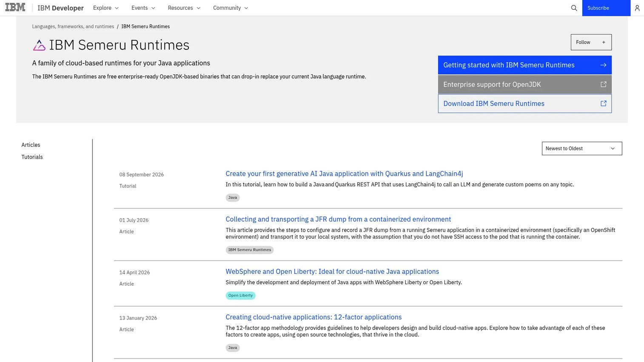Select the Articles filter in sidebar
This screenshot has width=644, height=362.
(31, 145)
